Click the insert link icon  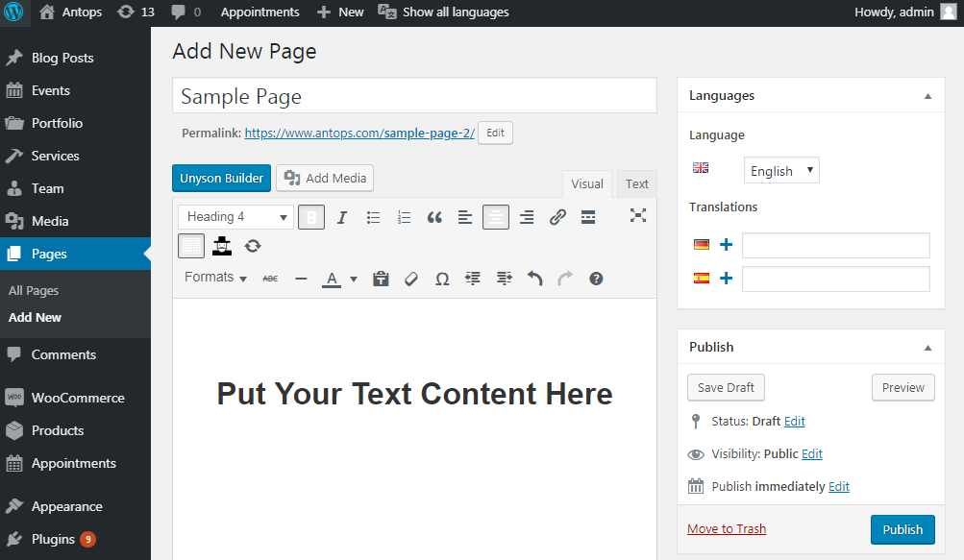click(x=557, y=217)
